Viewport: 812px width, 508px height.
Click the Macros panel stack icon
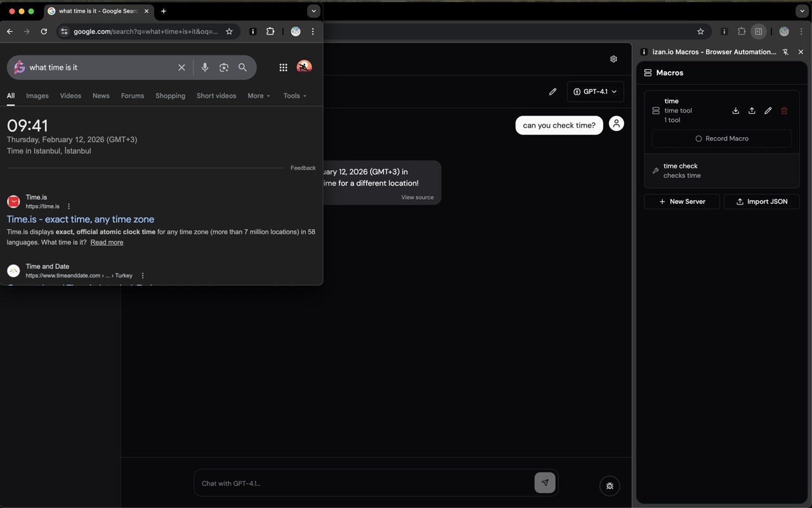click(647, 72)
